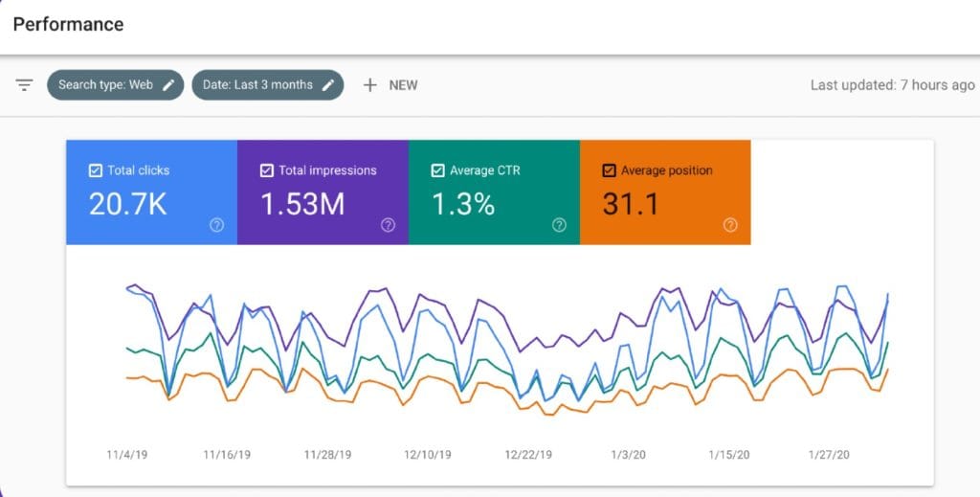Open help icon on Average CTR card

[x=559, y=225]
